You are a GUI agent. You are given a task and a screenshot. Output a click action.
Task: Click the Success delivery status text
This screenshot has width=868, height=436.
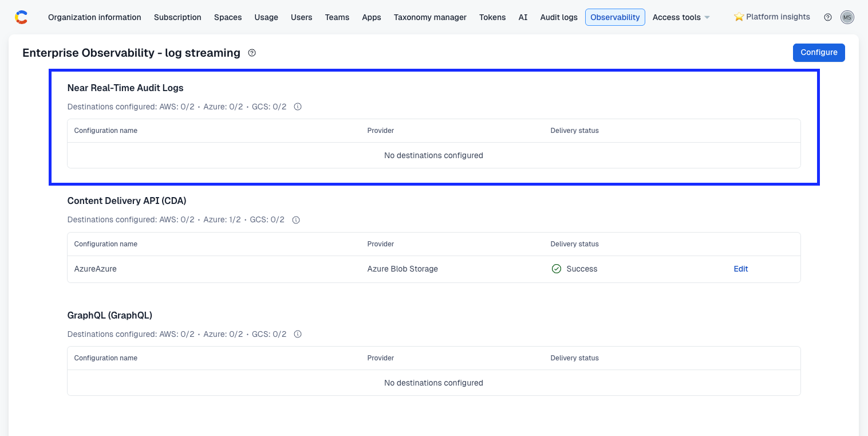tap(582, 269)
